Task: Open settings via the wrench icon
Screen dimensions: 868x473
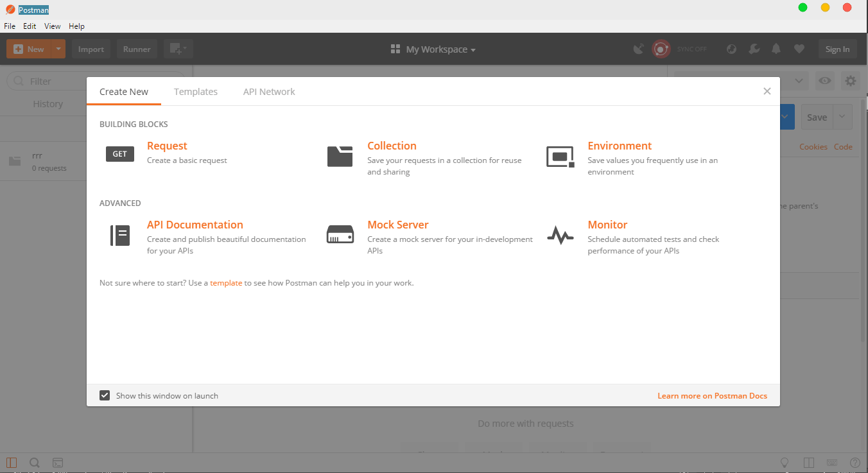Action: pos(754,49)
